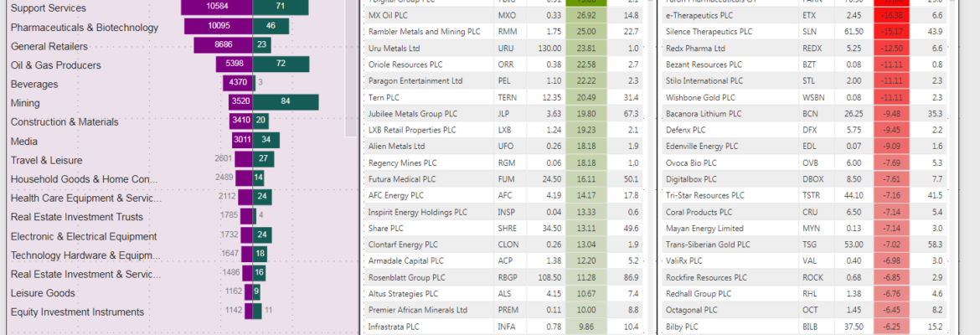Viewport: 980px width, 335px height.
Task: Click the teal Media bar labeled 34
Action: (x=266, y=141)
